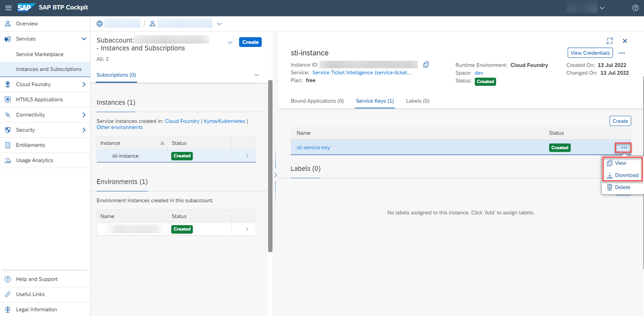Choose Download from the context menu
The image size is (644, 316).
(623, 175)
